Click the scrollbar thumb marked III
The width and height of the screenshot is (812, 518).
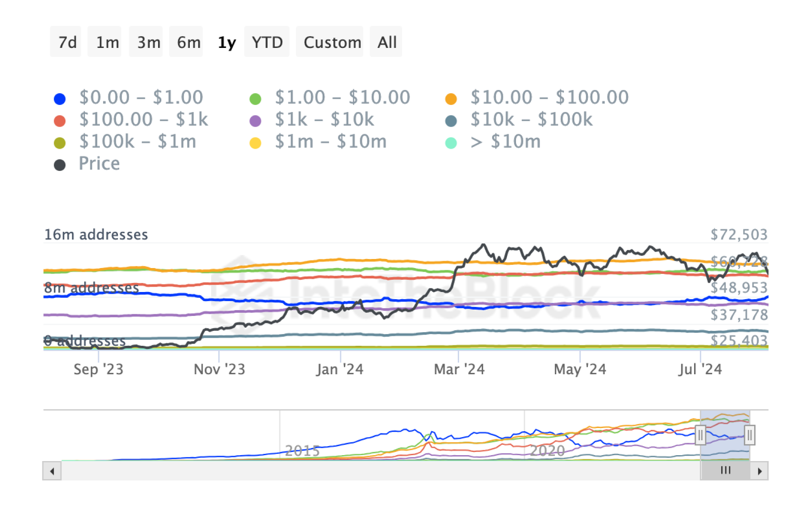click(x=725, y=470)
